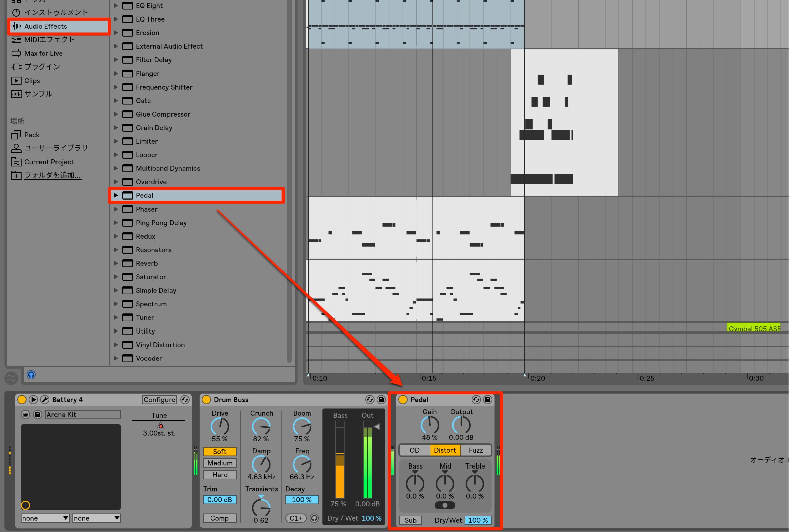
Task: Click Battery kit save disk icon
Action: coord(38,415)
